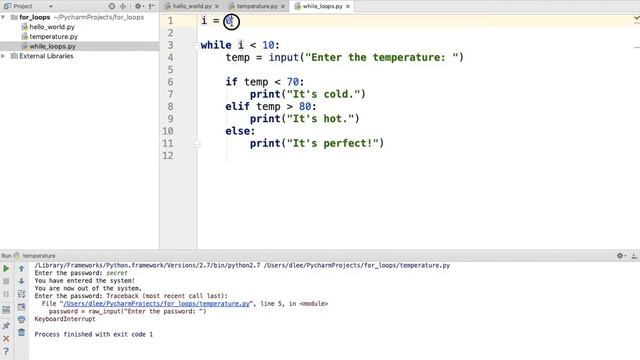This screenshot has height=360, width=640.
Task: Click line number 1 in gutter
Action: tap(170, 21)
